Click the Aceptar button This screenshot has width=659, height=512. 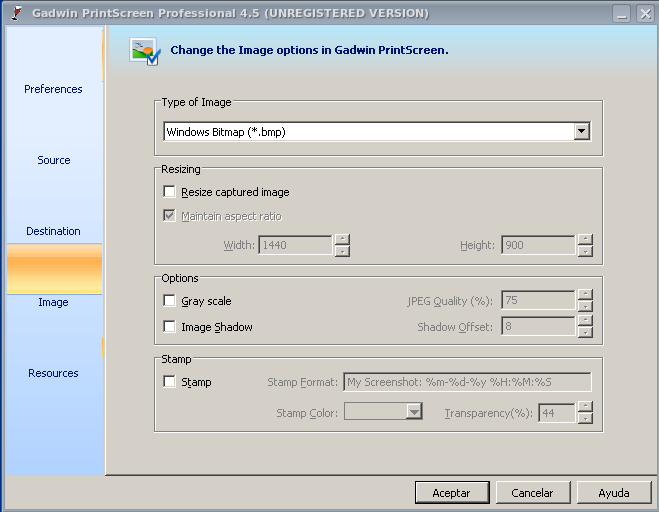452,493
